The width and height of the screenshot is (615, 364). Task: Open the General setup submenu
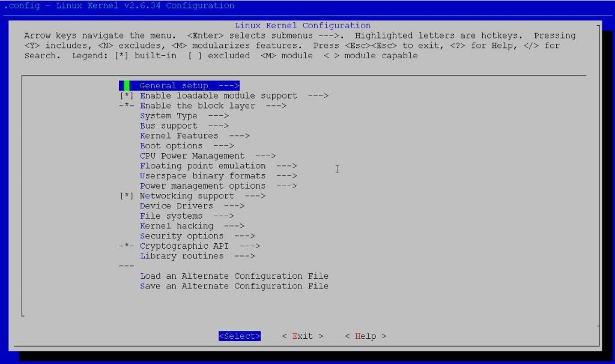(x=179, y=85)
